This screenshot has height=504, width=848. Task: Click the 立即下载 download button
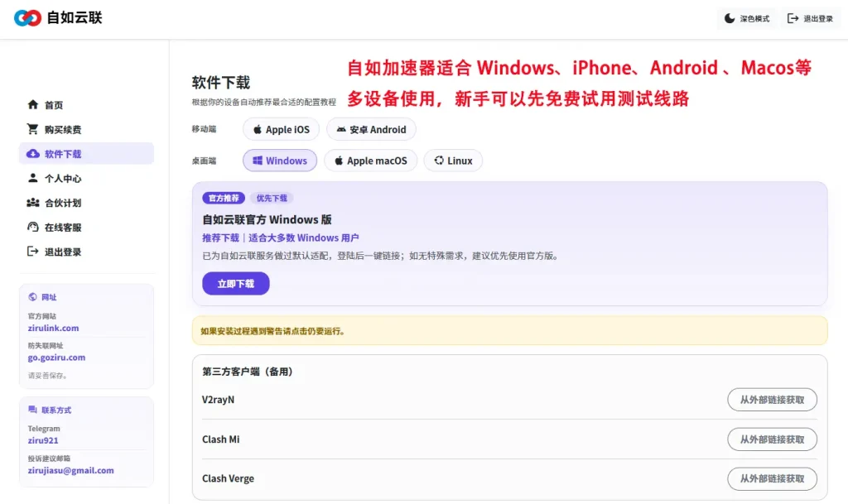point(236,284)
